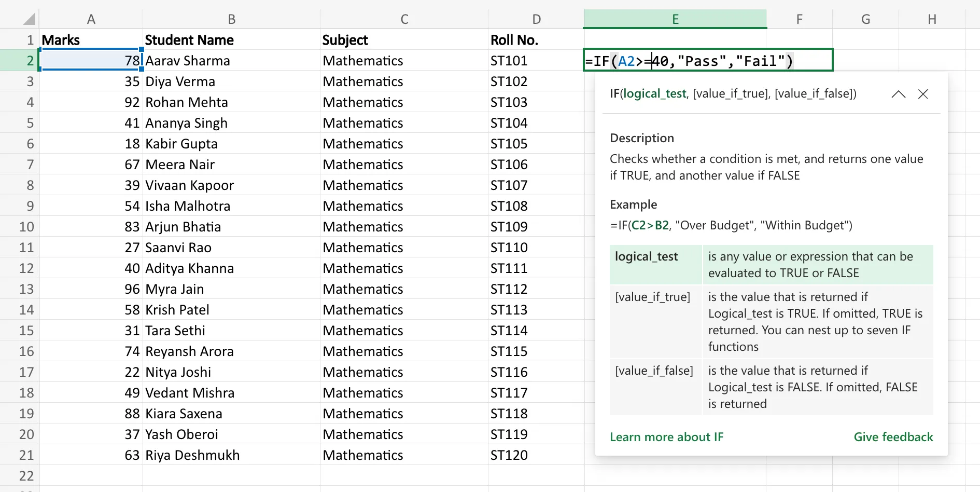Click the select-all triangle corner icon
Viewport: 980px width, 492px height.
click(29, 18)
